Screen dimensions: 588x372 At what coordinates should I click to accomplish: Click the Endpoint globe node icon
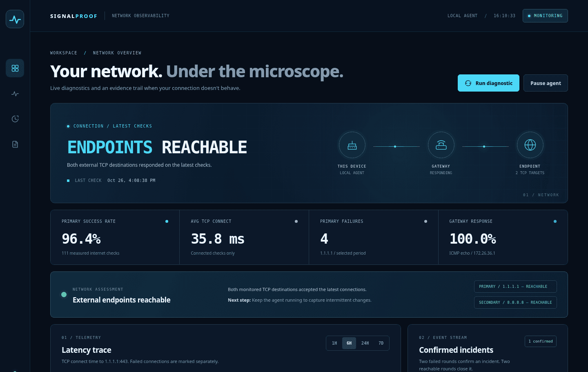pyautogui.click(x=530, y=145)
